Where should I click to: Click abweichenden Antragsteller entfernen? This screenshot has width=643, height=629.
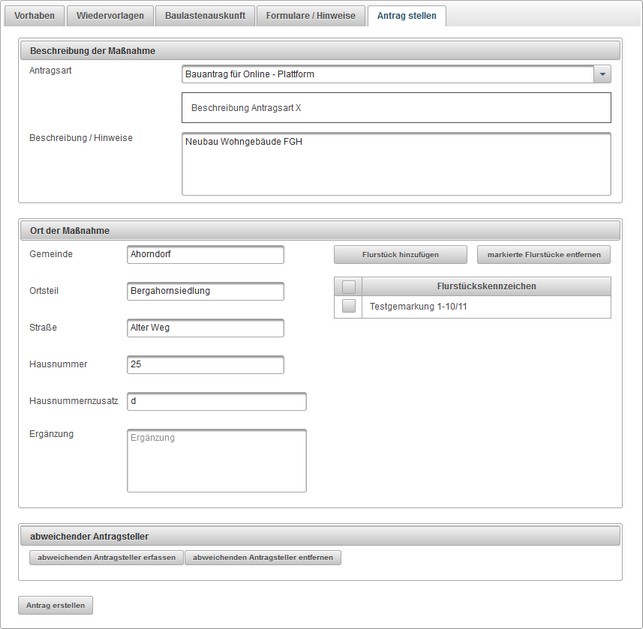click(263, 557)
